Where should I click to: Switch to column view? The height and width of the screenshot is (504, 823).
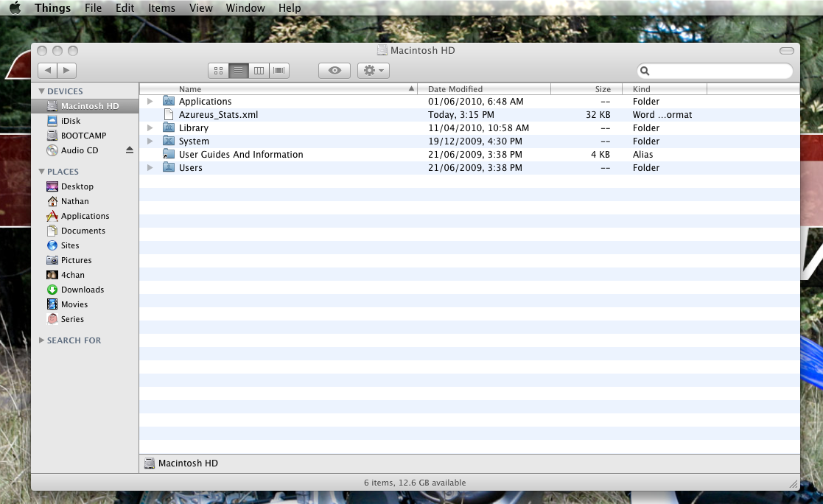coord(259,70)
